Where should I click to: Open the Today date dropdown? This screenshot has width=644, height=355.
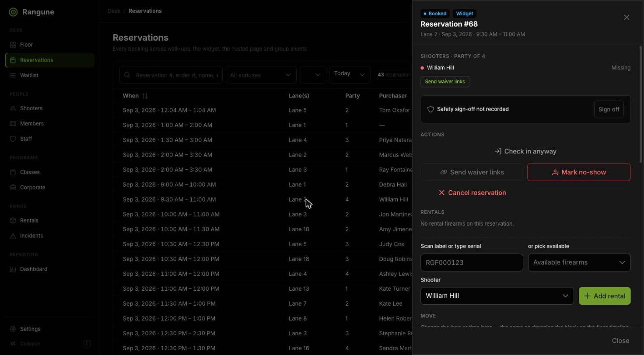coord(350,74)
